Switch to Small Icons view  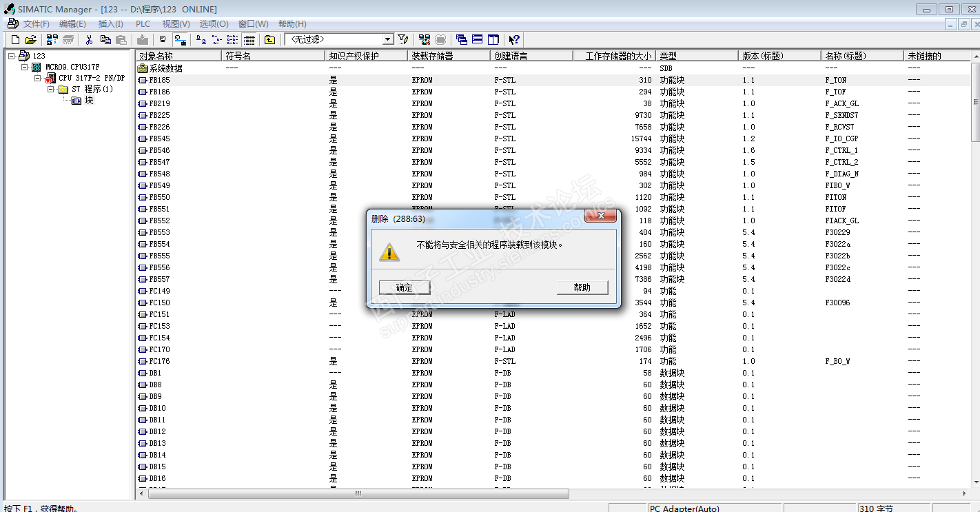(217, 40)
